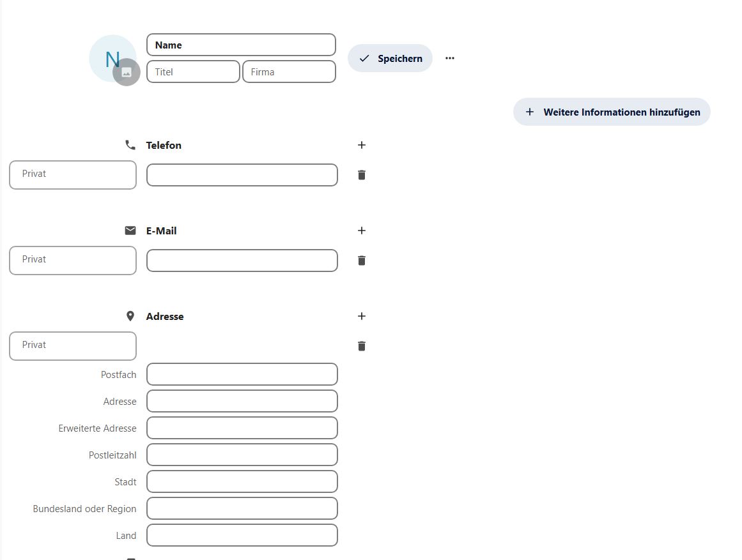
Task: Add another E-Mail entry with plus icon
Action: tap(362, 231)
